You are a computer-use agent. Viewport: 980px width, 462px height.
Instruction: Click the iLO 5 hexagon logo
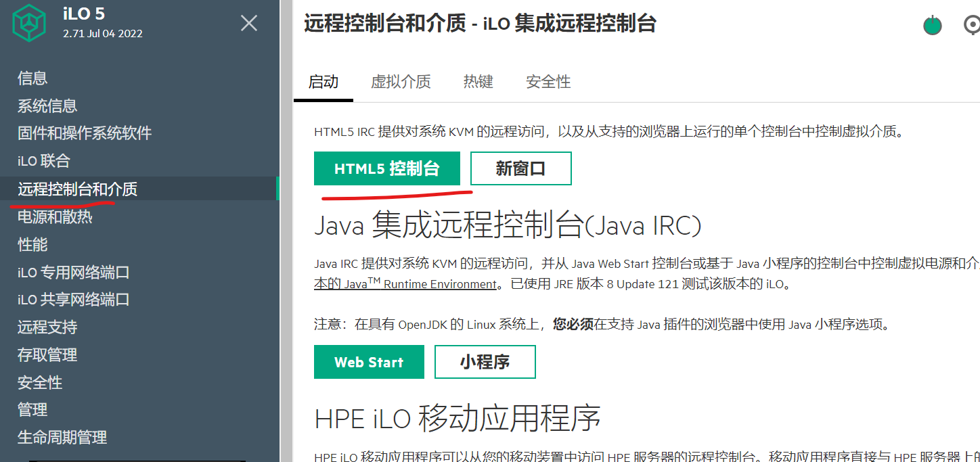pos(29,22)
